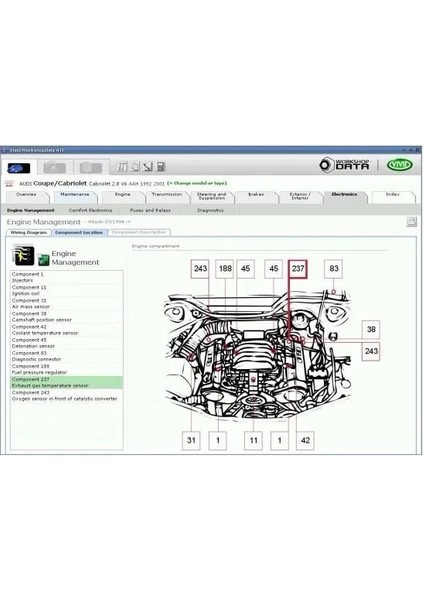Open Diagnostics submenu
Screen dimensions: 424x600
pyautogui.click(x=210, y=210)
